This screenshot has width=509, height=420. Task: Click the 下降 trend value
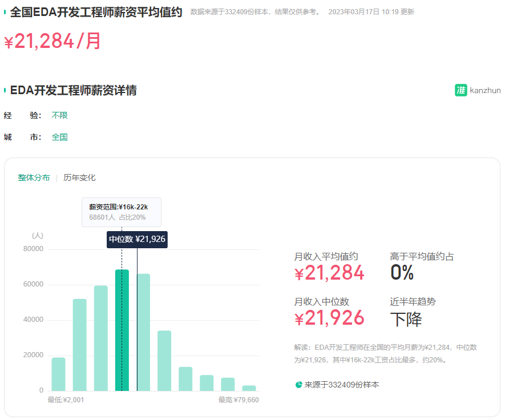tap(406, 320)
